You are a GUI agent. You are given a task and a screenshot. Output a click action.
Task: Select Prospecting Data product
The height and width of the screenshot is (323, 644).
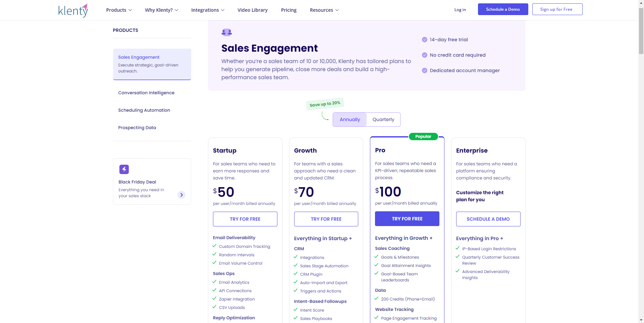[137, 128]
